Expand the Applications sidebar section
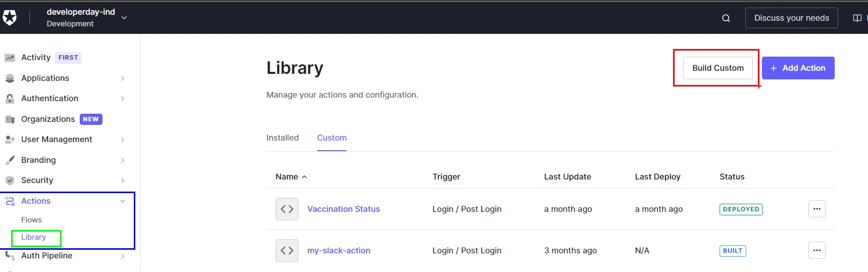868x272 pixels. pyautogui.click(x=122, y=78)
